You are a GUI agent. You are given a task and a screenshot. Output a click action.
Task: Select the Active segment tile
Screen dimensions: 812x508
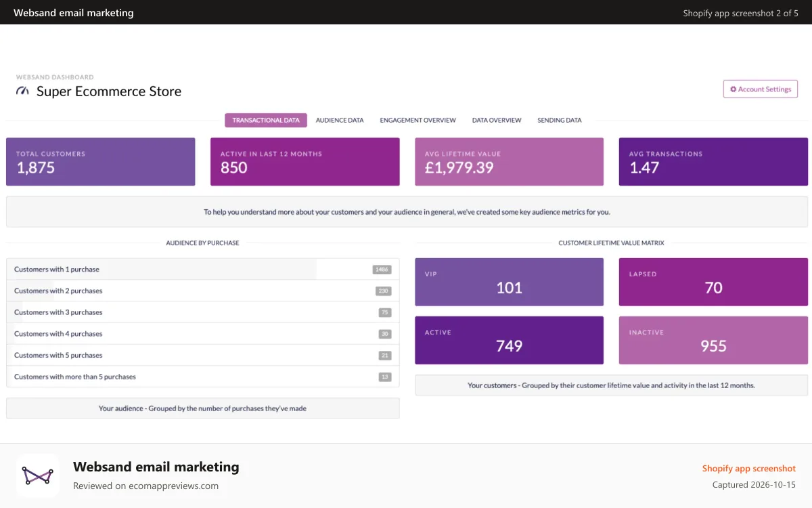click(x=510, y=340)
